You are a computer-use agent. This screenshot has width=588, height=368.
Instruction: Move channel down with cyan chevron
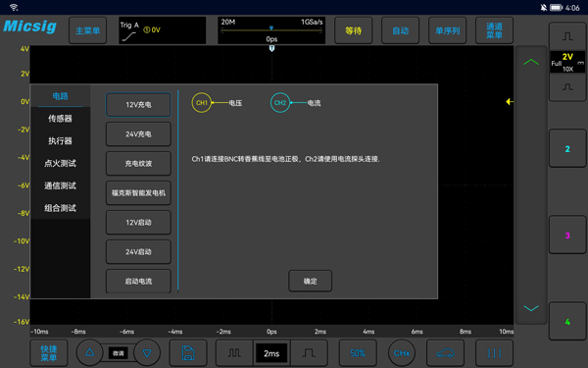point(531,308)
